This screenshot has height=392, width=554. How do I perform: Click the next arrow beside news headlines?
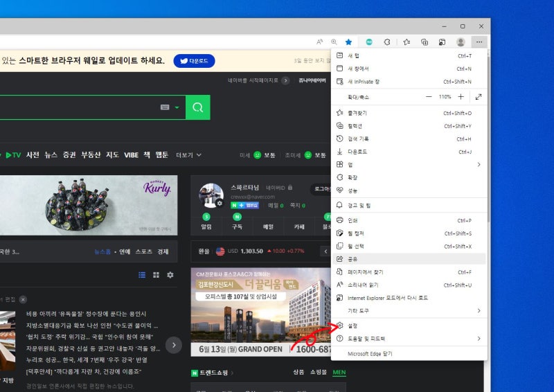coord(174,345)
